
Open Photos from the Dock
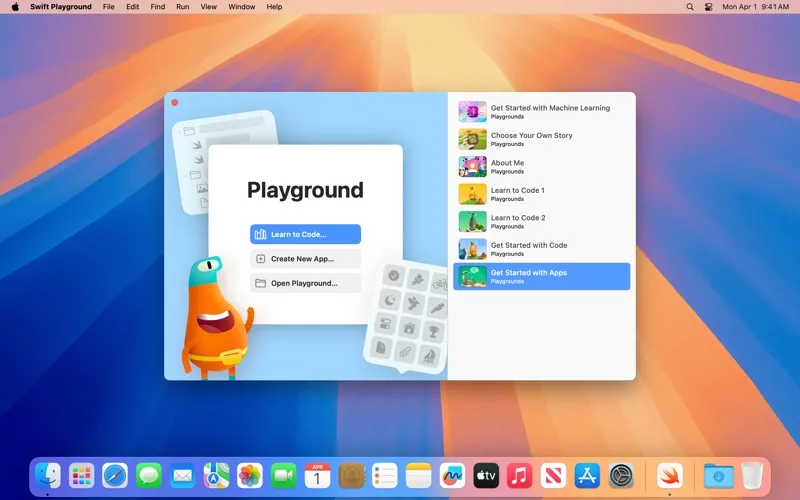(250, 476)
